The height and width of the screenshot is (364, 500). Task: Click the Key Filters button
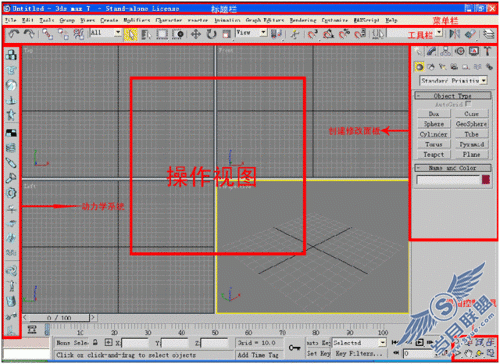[359, 353]
